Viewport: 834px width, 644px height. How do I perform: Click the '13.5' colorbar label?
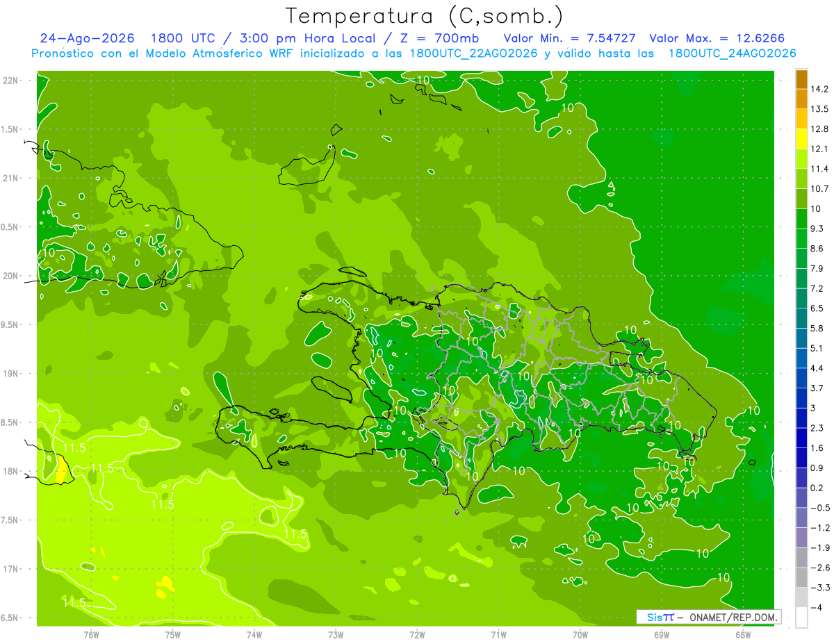[x=819, y=109]
